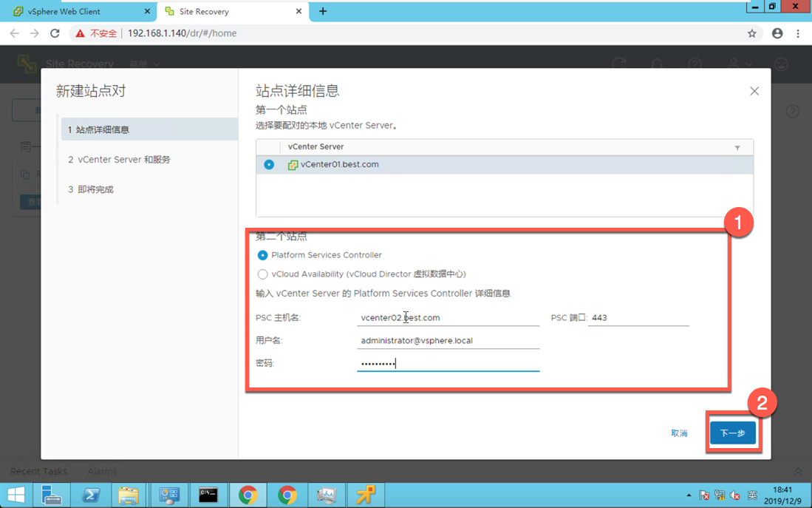The image size is (812, 508).
Task: Open the Windows Start menu
Action: coord(16,495)
